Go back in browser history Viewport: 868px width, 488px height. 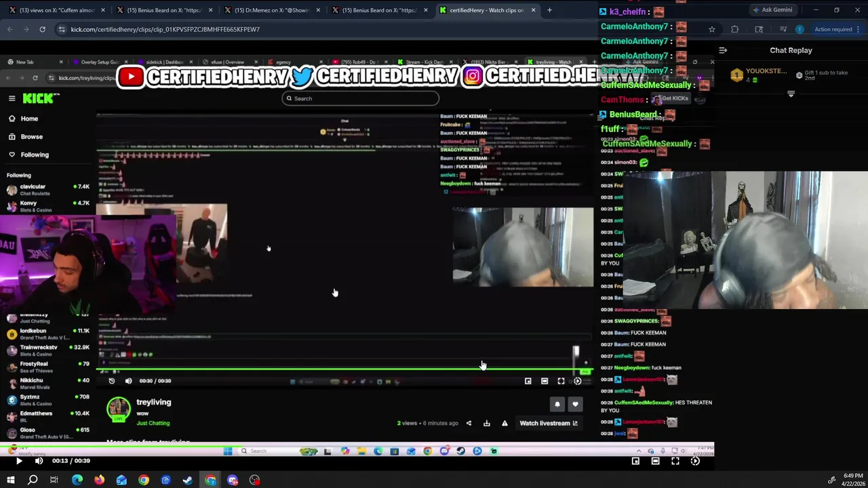coord(9,29)
